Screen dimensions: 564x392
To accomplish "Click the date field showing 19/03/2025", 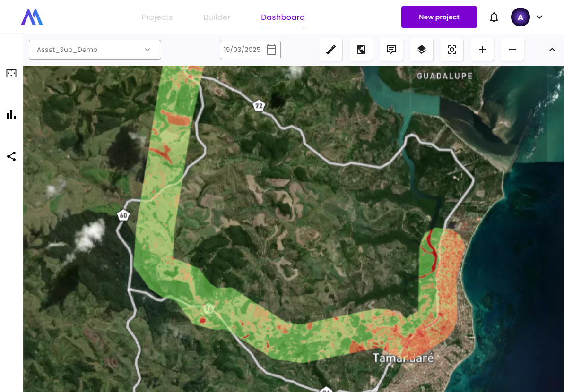I will point(242,50).
